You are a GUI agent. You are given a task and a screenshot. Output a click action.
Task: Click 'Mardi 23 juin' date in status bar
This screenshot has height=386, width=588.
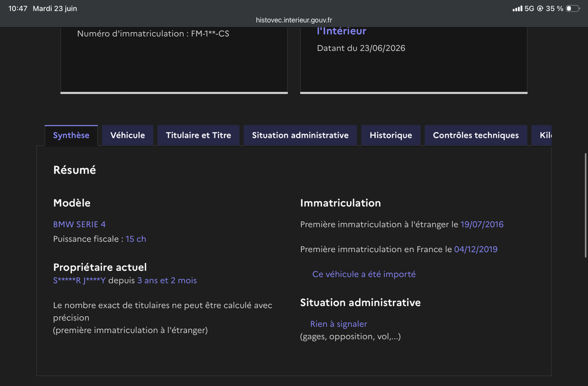(55, 9)
